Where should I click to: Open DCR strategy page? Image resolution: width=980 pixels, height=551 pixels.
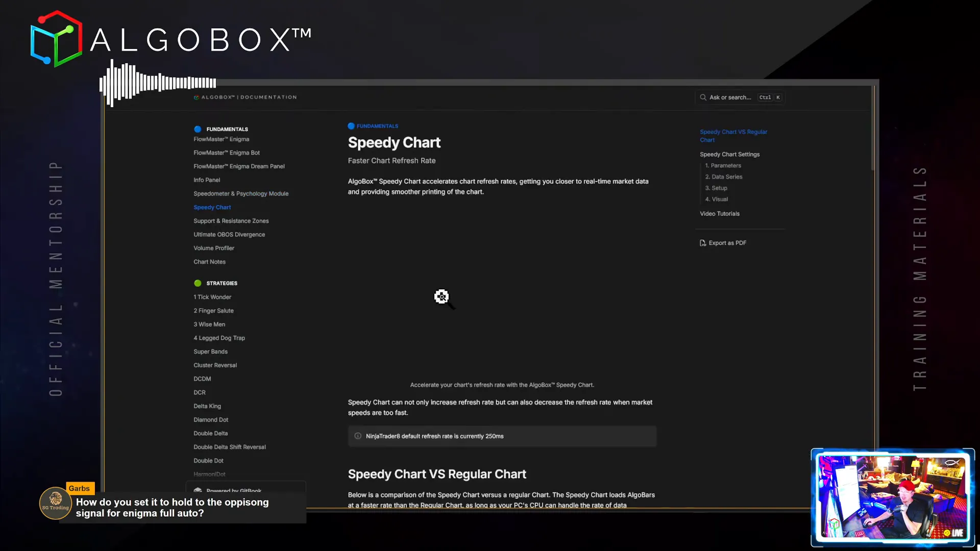pos(200,393)
